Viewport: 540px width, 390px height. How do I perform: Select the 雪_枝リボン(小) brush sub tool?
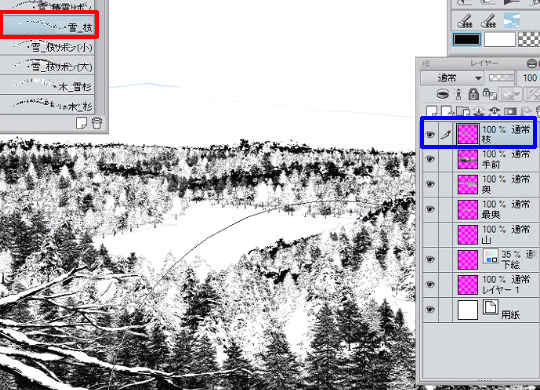tap(47, 47)
